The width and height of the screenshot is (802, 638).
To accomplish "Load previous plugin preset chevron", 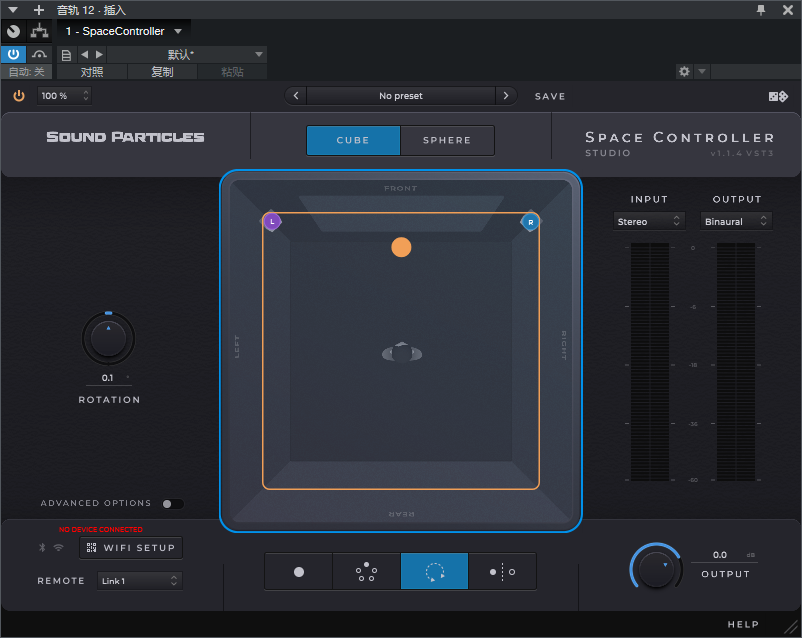I will [x=296, y=96].
